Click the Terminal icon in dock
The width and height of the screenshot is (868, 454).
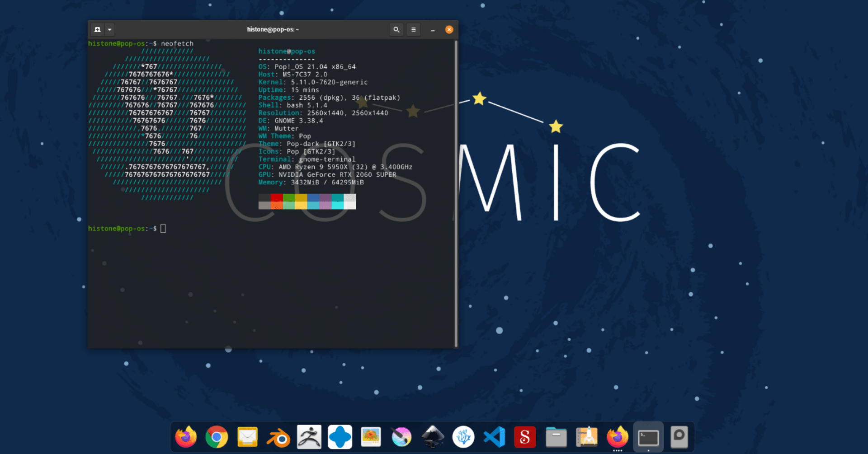point(648,437)
